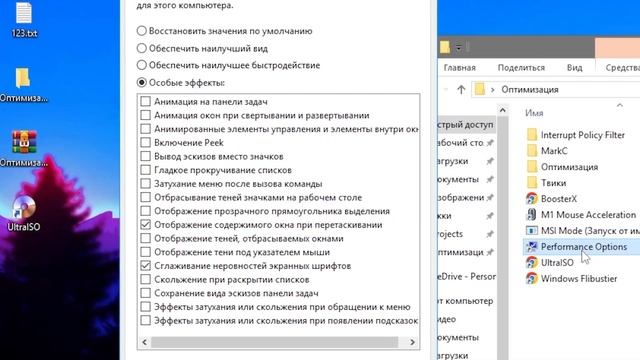Click the Performance Options shortcut icon
Viewport: 640px width, 360px height.
point(531,247)
